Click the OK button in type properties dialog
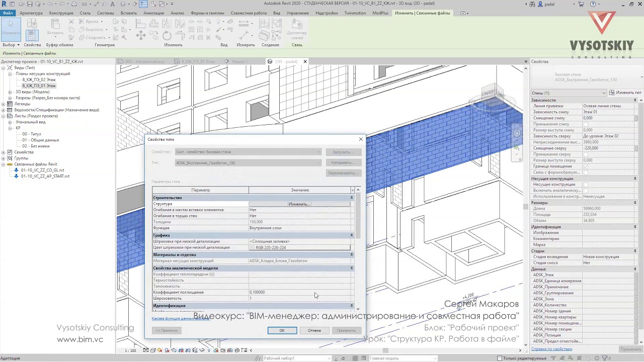 coord(282,330)
